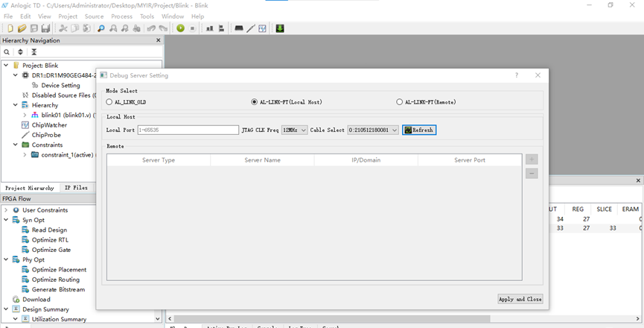644x328 pixels.
Task: Click the Cut scissors toolbar icon
Action: [63, 28]
